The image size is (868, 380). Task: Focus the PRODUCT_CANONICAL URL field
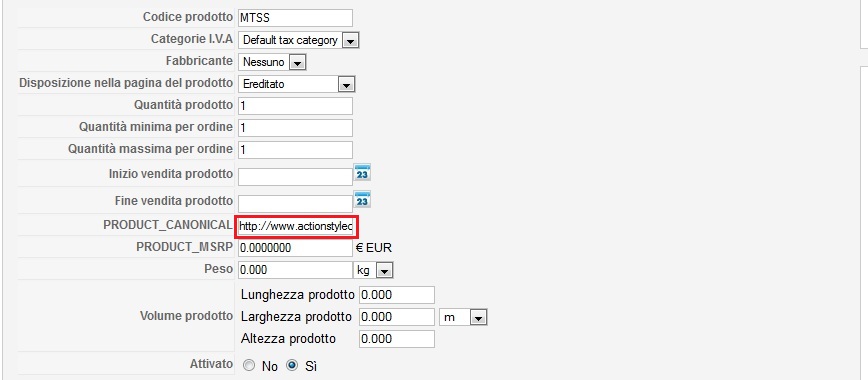point(296,226)
